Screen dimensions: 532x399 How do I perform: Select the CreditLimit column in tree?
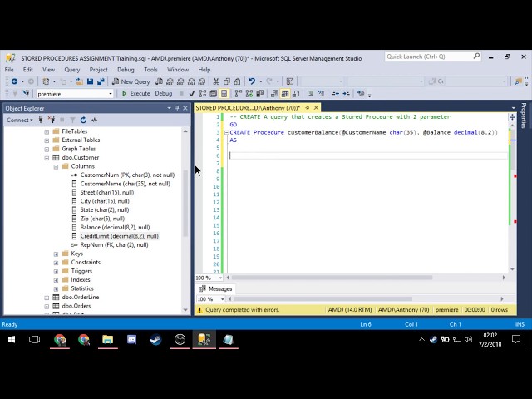pyautogui.click(x=116, y=236)
